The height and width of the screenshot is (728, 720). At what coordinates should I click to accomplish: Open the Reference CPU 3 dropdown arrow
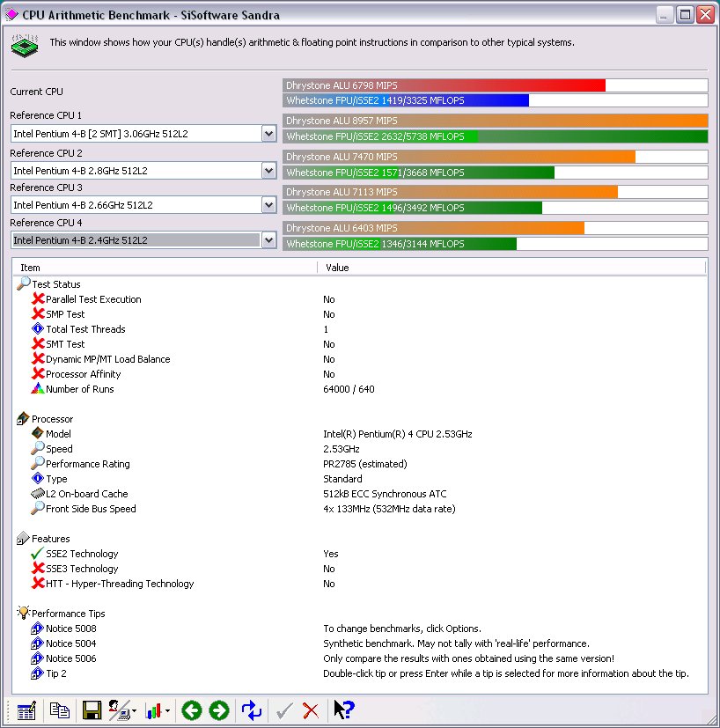pos(268,205)
